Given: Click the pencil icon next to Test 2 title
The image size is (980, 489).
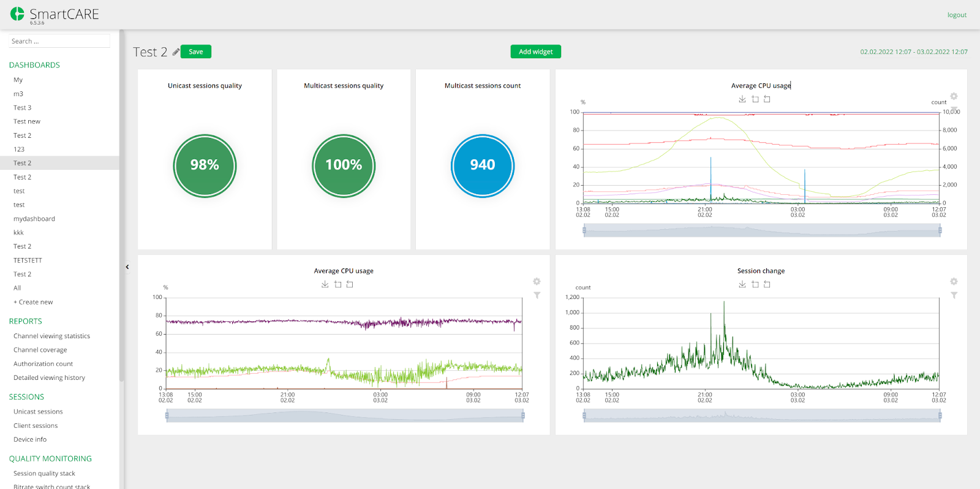Looking at the screenshot, I should (176, 52).
